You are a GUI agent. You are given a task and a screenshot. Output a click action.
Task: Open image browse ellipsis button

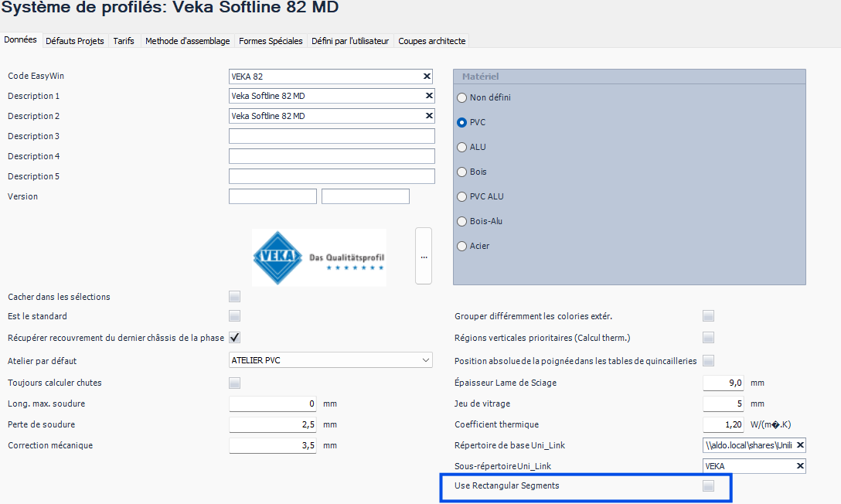(424, 257)
